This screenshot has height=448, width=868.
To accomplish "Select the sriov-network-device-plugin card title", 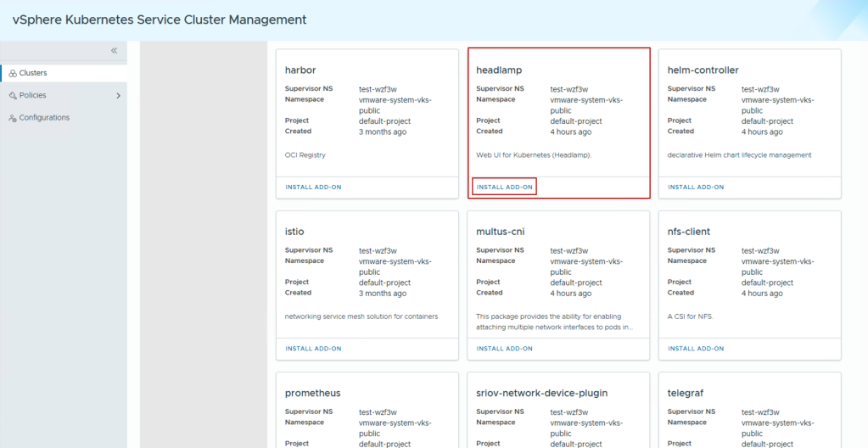I will pyautogui.click(x=542, y=393).
